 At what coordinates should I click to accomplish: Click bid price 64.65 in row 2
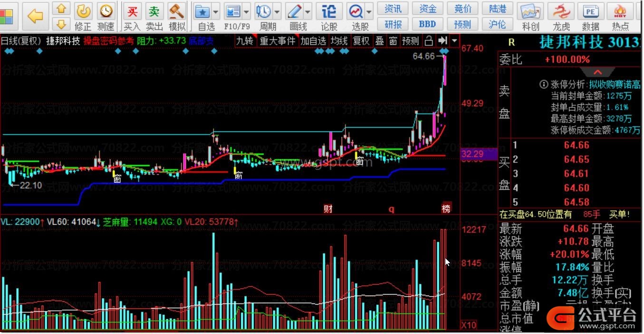point(577,159)
